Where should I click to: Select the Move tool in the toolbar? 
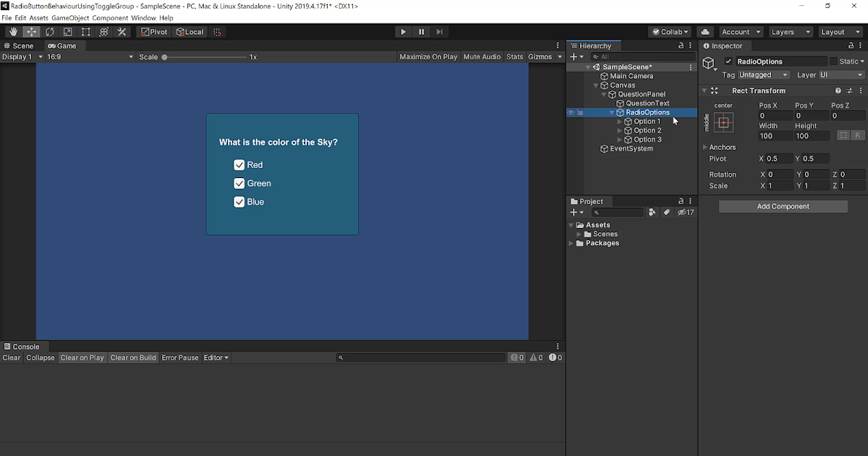click(31, 31)
